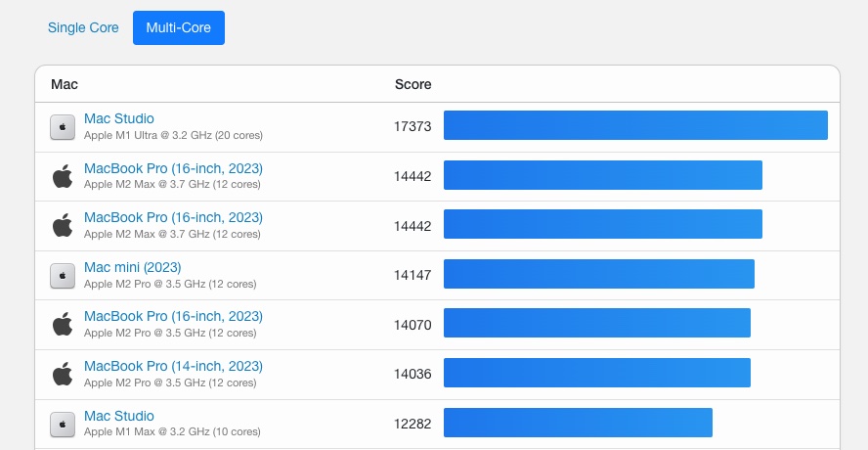Switch to the Single Core tab

click(x=83, y=28)
